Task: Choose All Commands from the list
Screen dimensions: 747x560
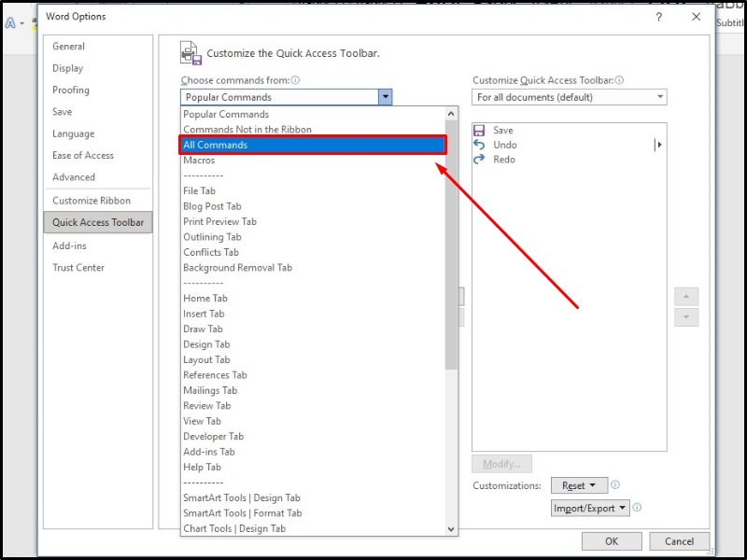Action: click(x=313, y=145)
